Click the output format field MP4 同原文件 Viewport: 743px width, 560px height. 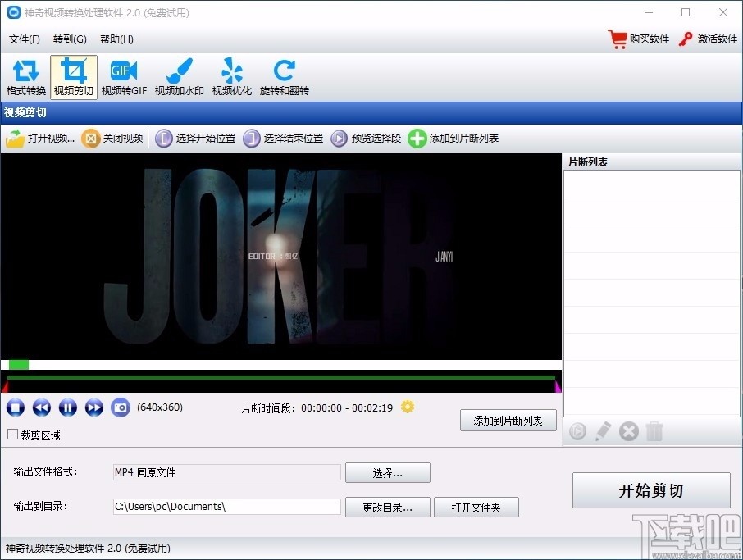tap(227, 472)
